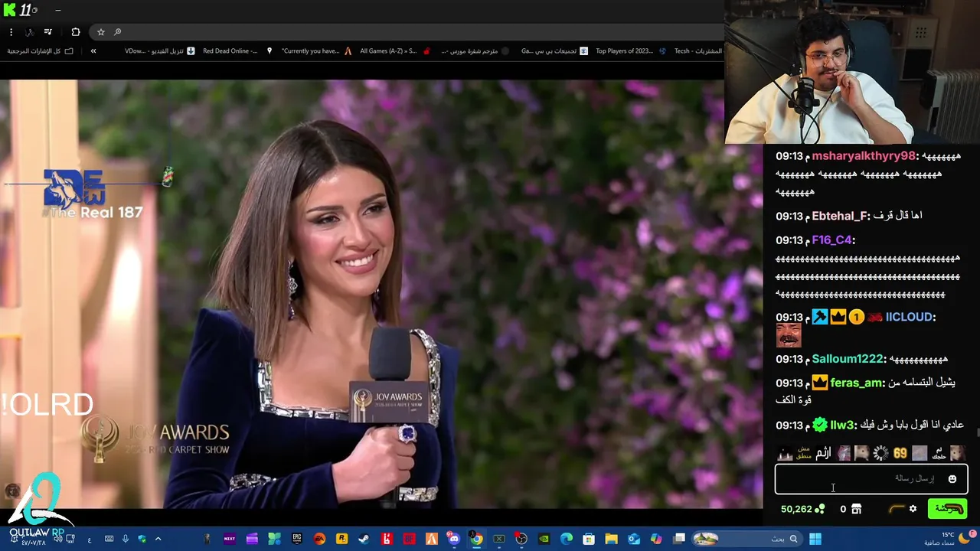This screenshot has height=551, width=980.
Task: Click the crown badge next to feras_am
Action: tap(820, 382)
